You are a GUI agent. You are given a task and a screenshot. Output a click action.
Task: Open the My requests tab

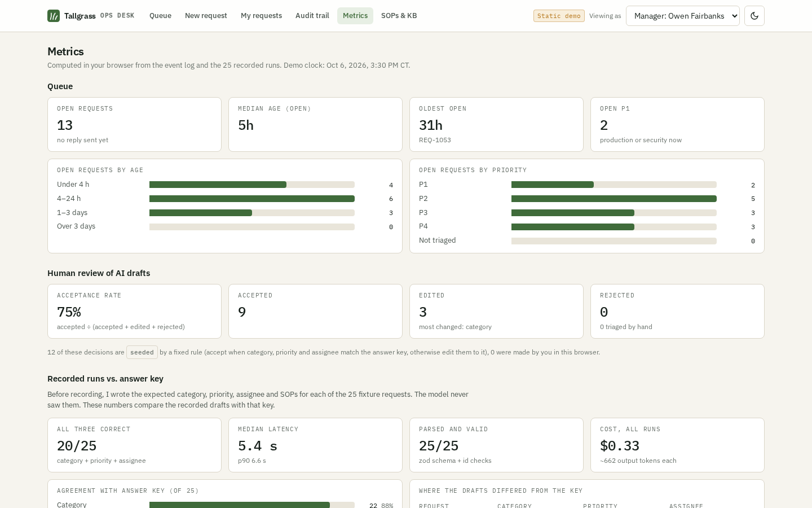tap(261, 16)
